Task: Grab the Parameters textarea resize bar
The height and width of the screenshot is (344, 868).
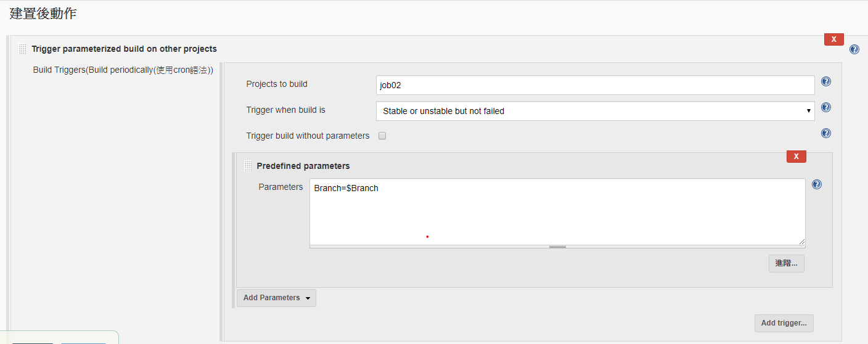Action: (557, 247)
